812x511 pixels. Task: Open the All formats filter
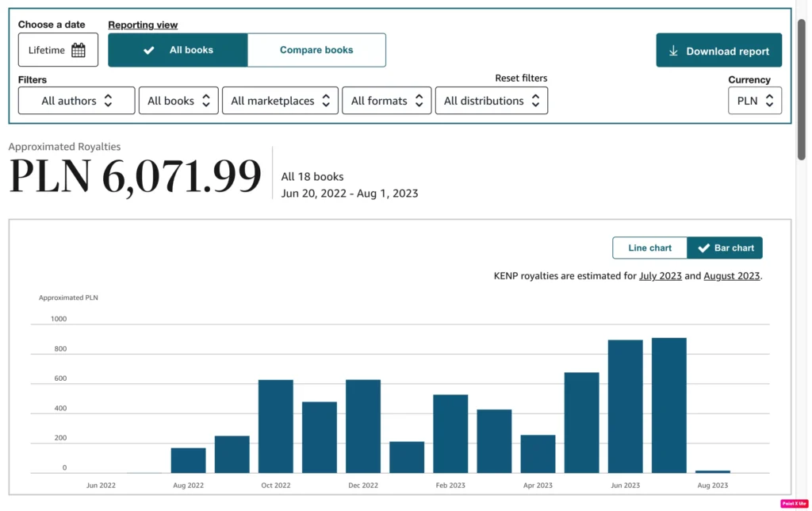(386, 101)
